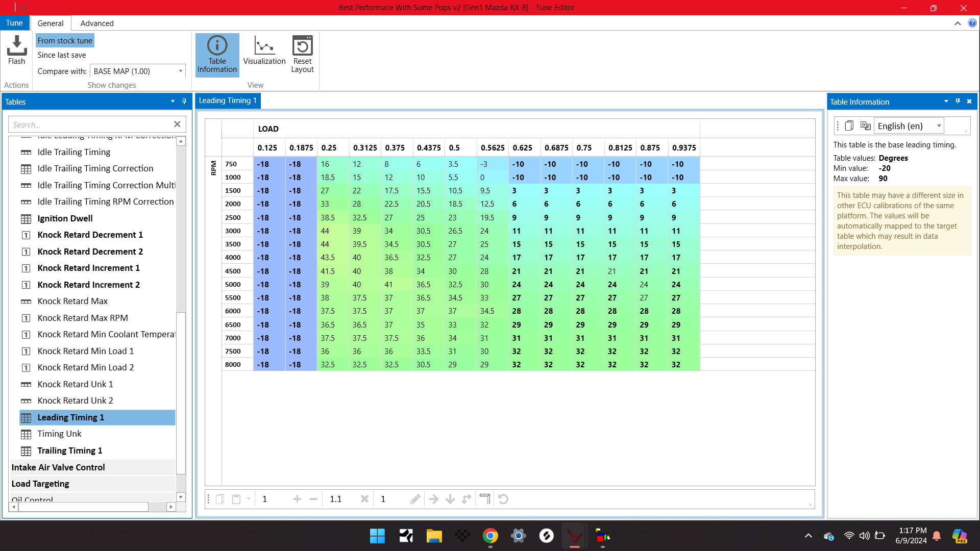Show hidden system tray icons

coord(808,536)
